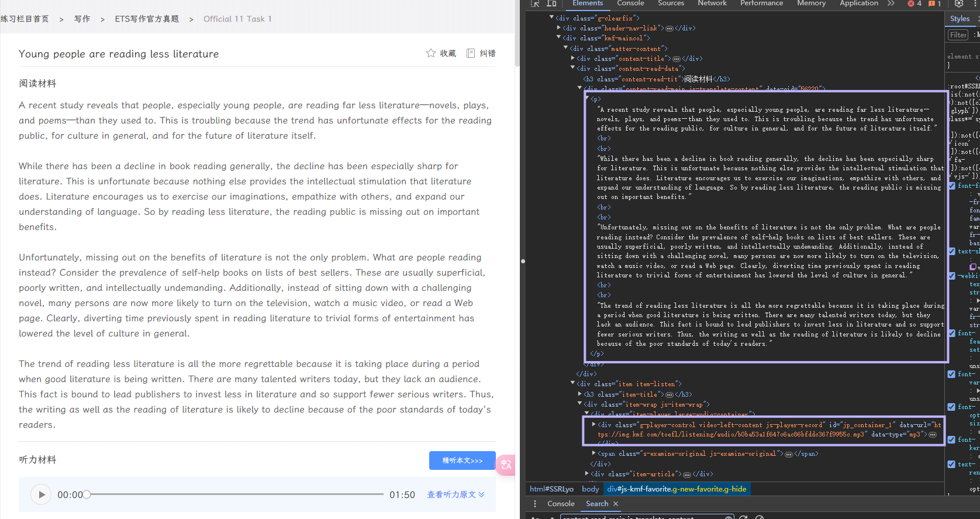Uncheck the -webki property checkbox in Styles
Screen dimensions: 980x519
pos(951,276)
